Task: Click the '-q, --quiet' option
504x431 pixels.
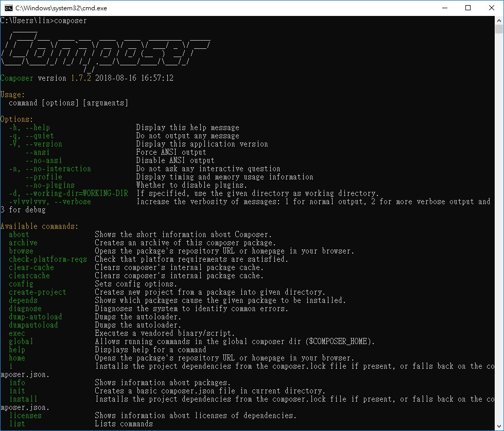Action: click(31, 136)
